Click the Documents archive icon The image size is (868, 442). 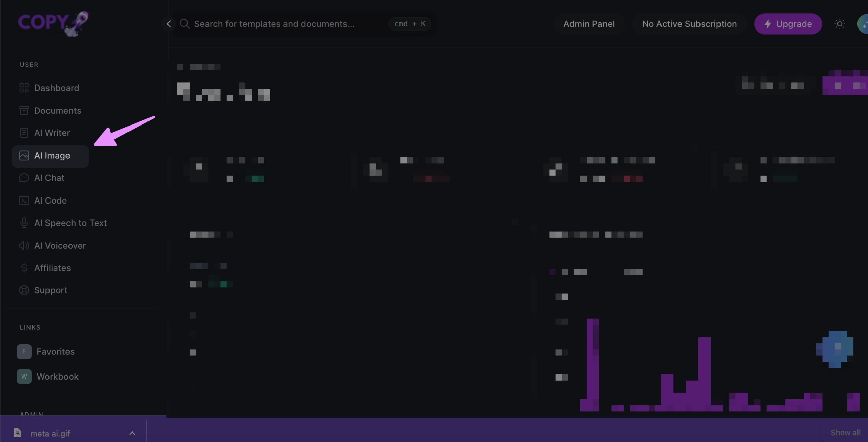point(24,111)
